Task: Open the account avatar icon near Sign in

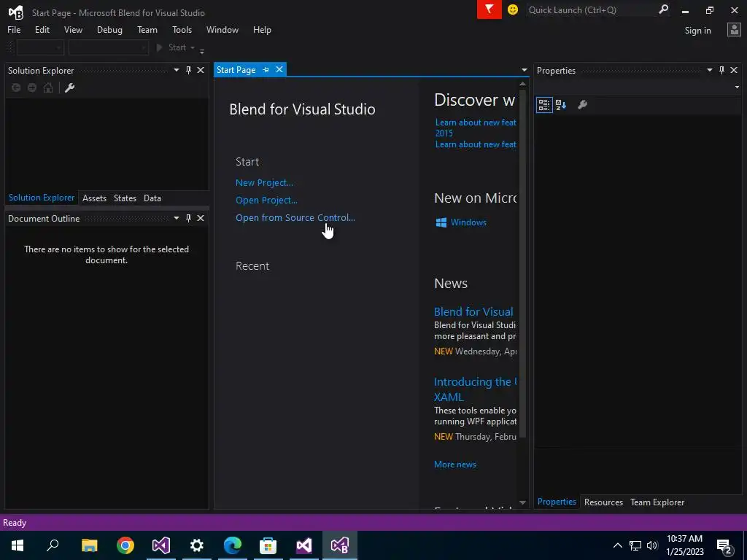Action: point(734,30)
